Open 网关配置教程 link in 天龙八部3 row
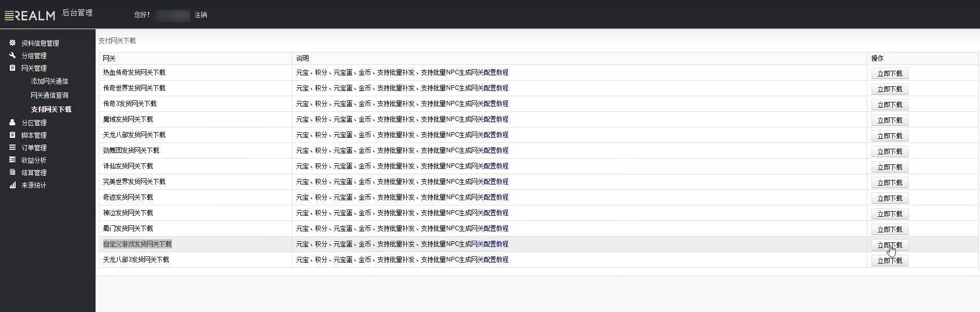Image resolution: width=980 pixels, height=312 pixels. click(x=490, y=259)
